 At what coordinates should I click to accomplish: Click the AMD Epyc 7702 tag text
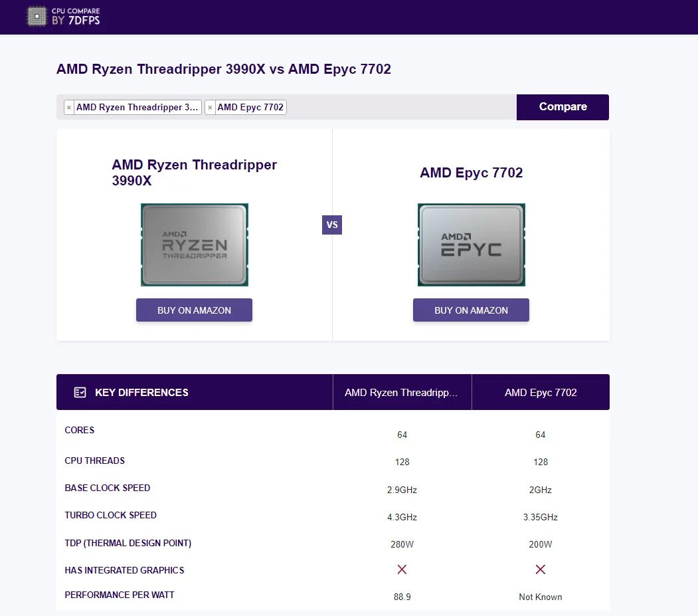(x=250, y=108)
